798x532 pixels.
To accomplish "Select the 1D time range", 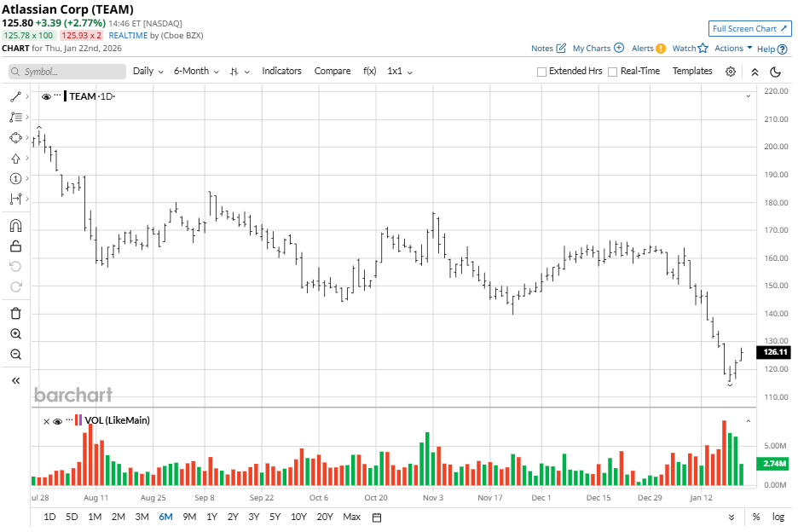I will pyautogui.click(x=49, y=518).
